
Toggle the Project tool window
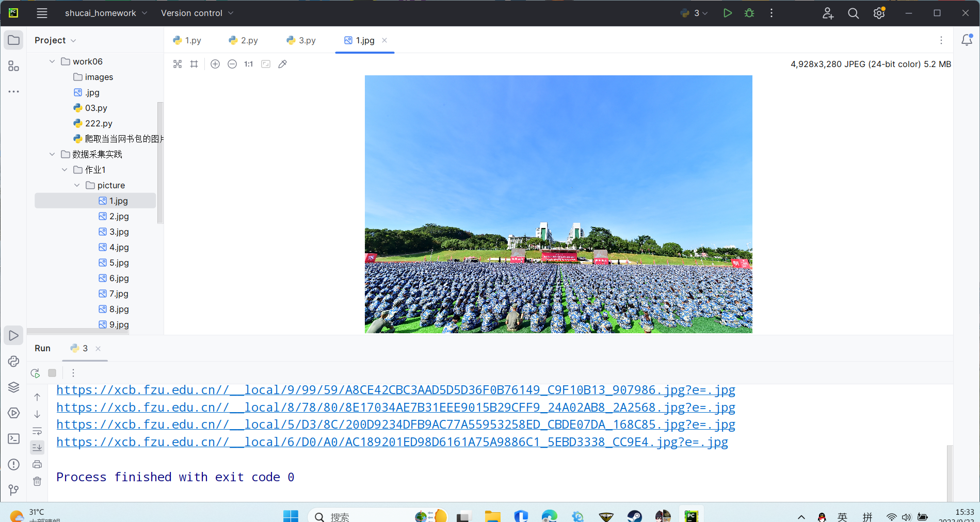pyautogui.click(x=14, y=40)
